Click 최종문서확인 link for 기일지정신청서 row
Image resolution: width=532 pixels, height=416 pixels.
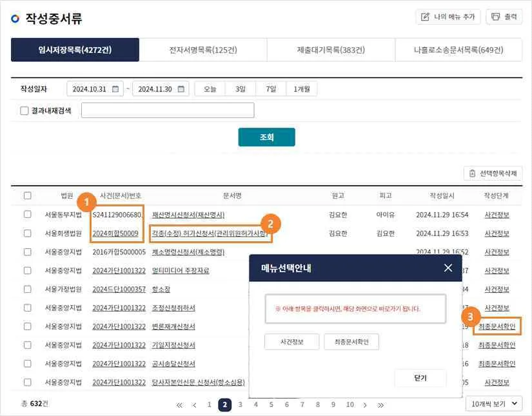[x=497, y=345]
